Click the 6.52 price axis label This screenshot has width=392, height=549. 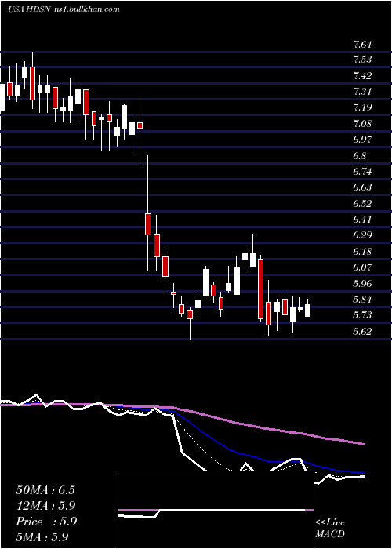(x=362, y=203)
